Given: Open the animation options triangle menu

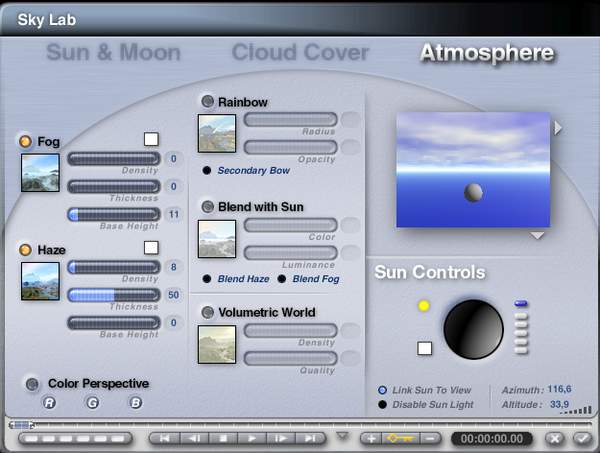Looking at the screenshot, I should coord(342,436).
